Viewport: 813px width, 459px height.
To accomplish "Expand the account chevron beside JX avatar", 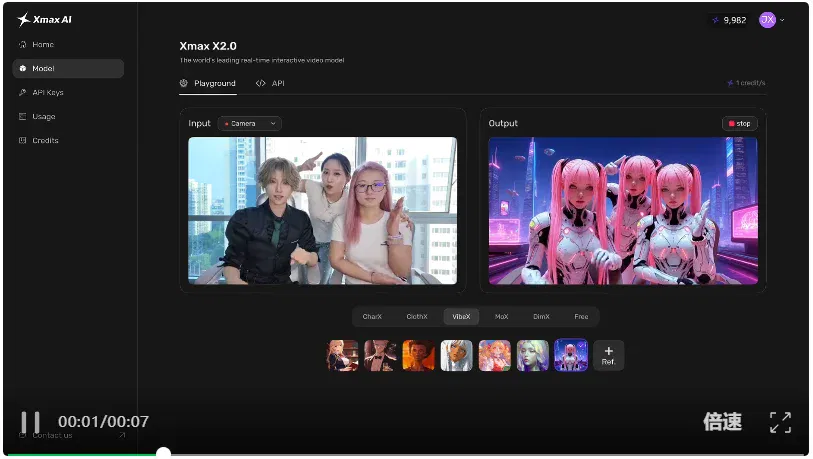I will pyautogui.click(x=782, y=20).
